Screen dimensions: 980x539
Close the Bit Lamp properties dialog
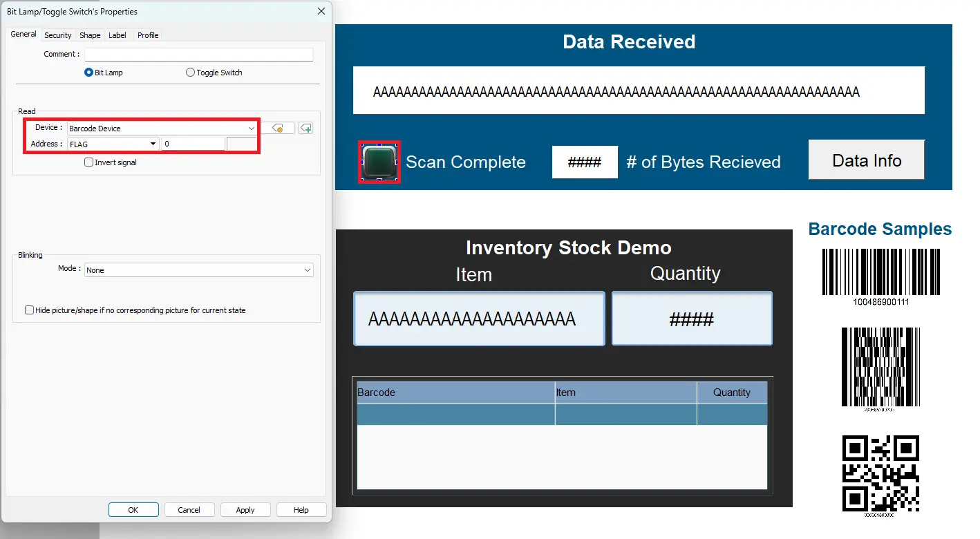tap(321, 11)
